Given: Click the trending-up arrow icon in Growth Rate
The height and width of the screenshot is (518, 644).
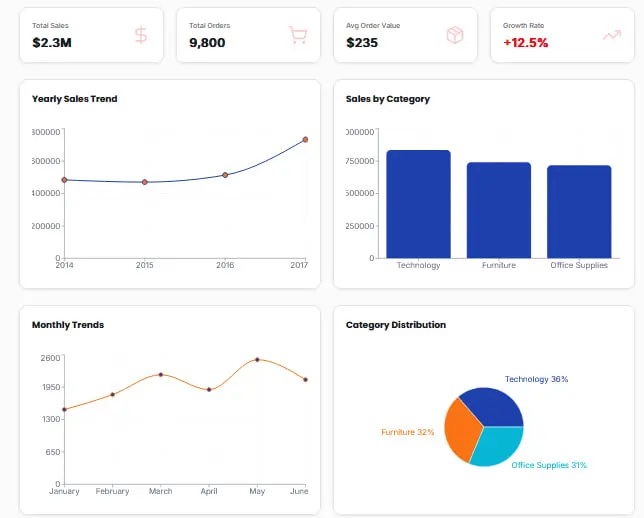Looking at the screenshot, I should pos(612,35).
